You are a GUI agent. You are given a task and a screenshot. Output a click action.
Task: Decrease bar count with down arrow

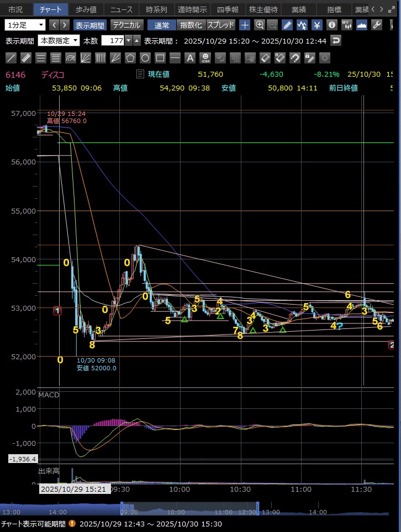137,41
